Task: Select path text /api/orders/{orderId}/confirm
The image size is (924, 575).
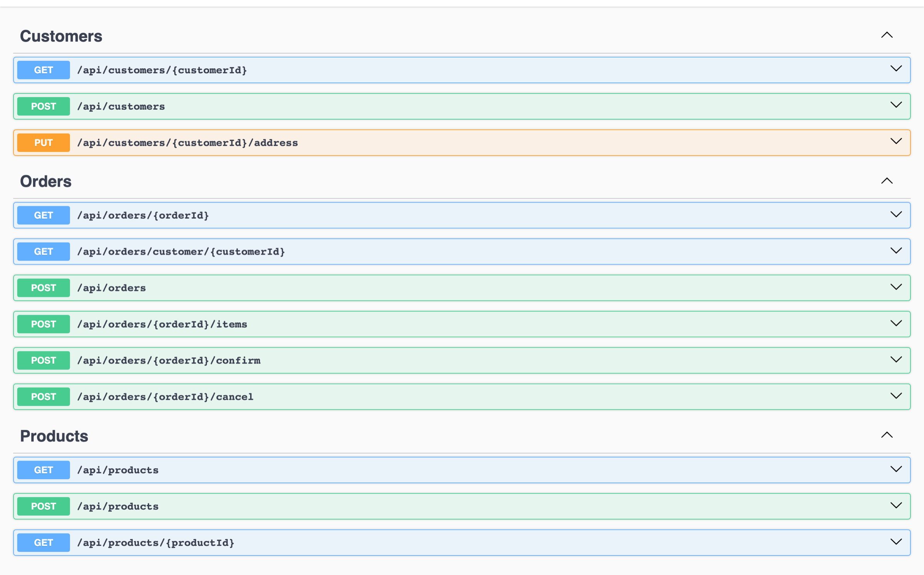Action: coord(169,360)
